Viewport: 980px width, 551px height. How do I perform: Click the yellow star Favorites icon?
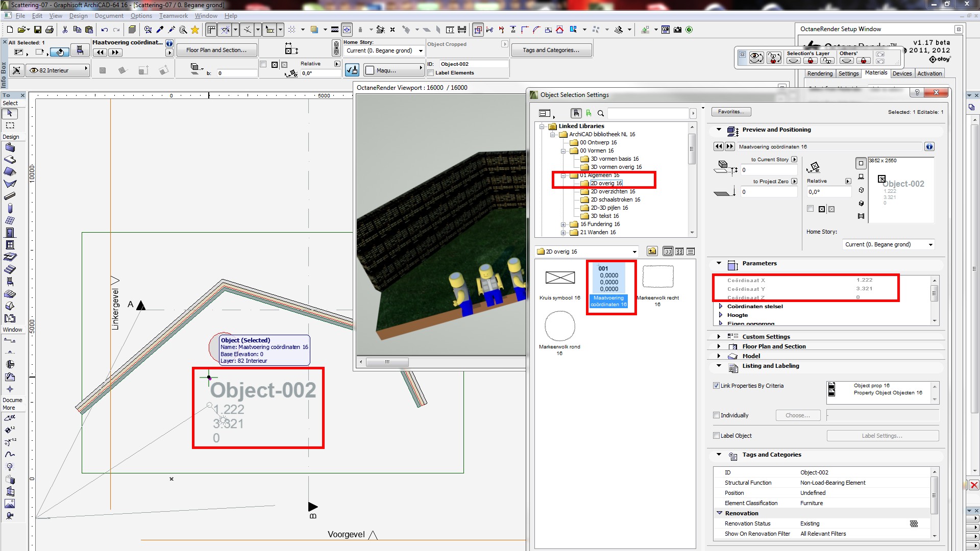[195, 30]
